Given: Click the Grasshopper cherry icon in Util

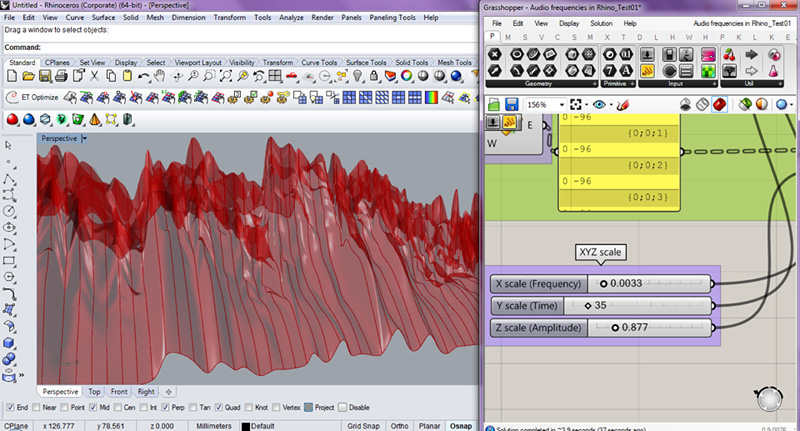Looking at the screenshot, I should tap(730, 55).
